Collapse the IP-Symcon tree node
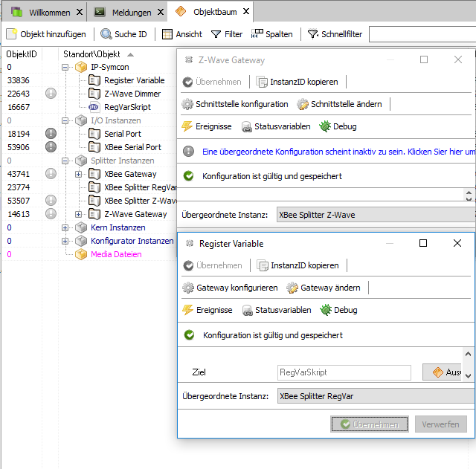476x469 pixels. [65, 67]
